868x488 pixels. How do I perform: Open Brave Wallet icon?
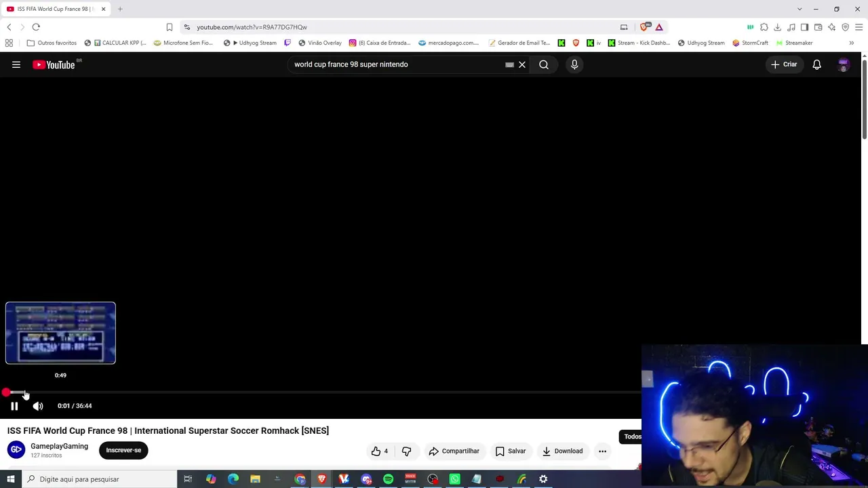(x=818, y=27)
